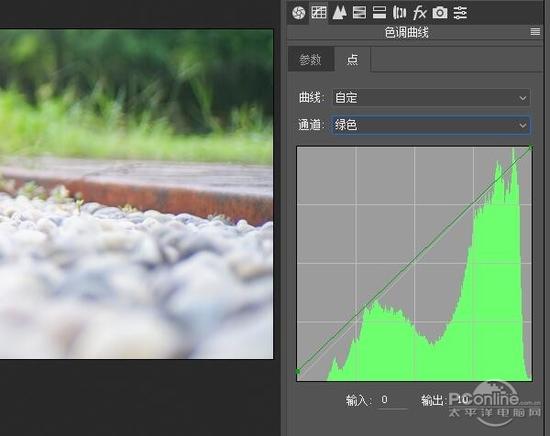Click the 输入 value field

pyautogui.click(x=393, y=400)
